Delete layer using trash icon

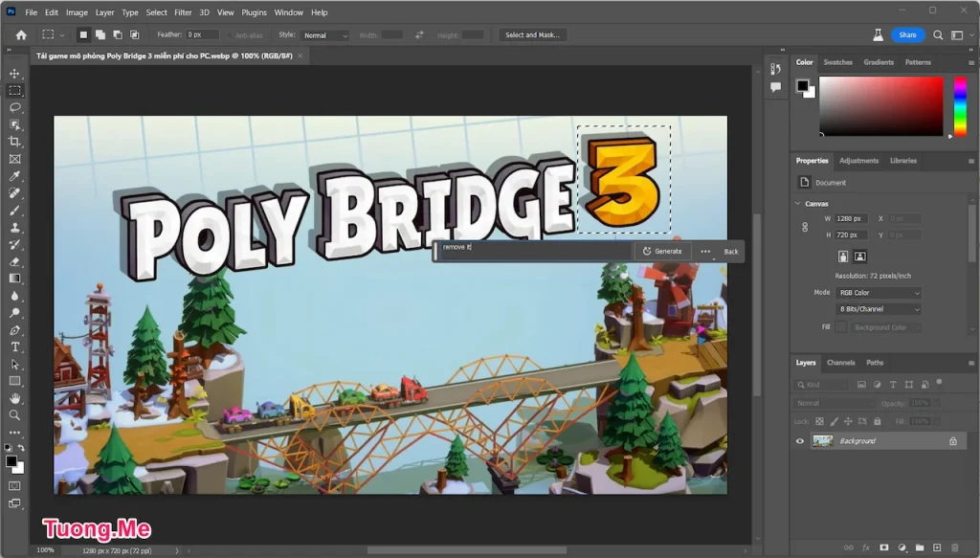pos(954,547)
